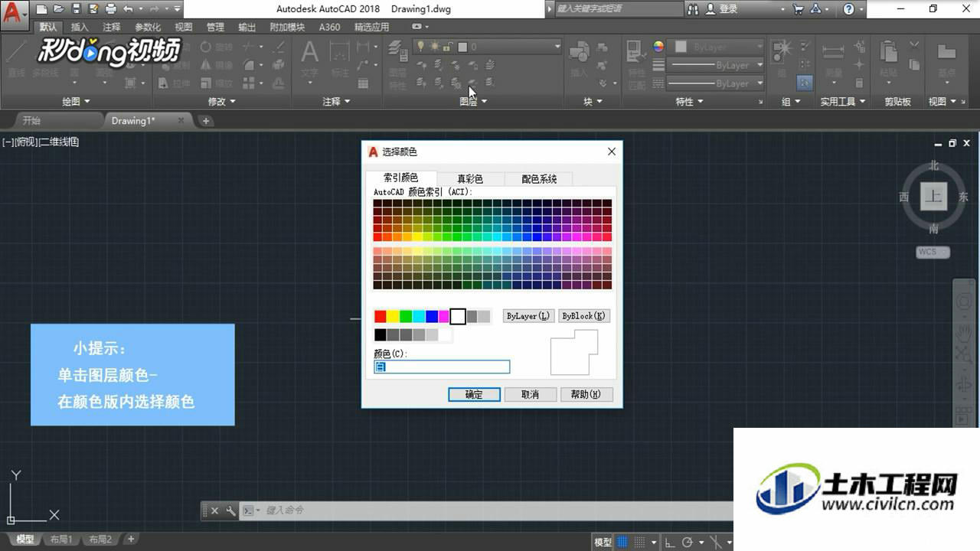Click the 登录 sign-in button

pos(722,9)
